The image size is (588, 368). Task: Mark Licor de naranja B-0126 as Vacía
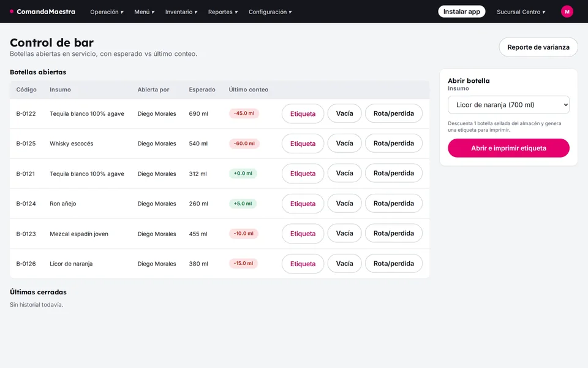(x=345, y=263)
